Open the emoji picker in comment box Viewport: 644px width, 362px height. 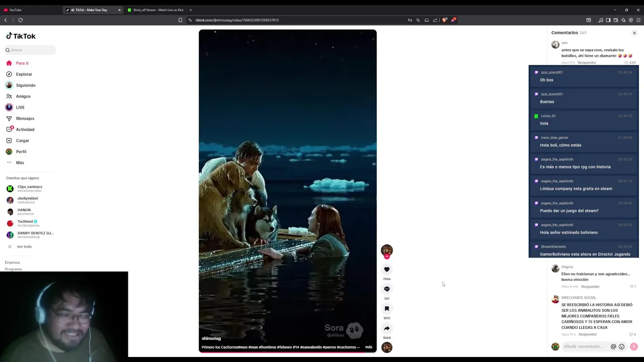pos(621,346)
